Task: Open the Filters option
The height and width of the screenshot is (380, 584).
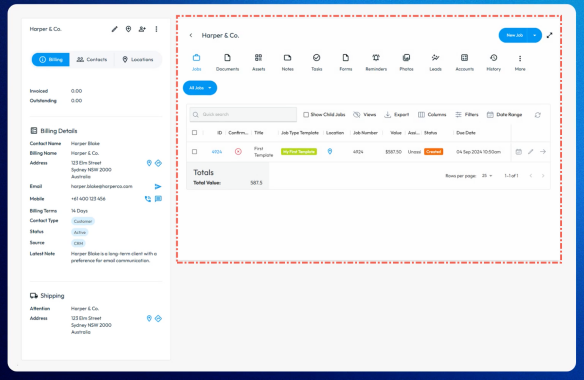Action: tap(467, 115)
